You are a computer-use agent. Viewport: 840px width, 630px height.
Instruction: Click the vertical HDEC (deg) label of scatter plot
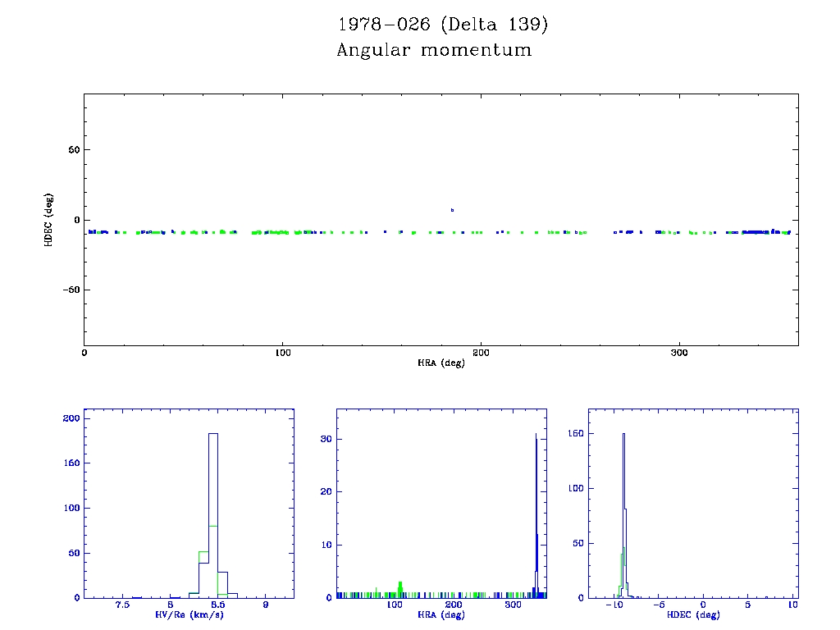pyautogui.click(x=49, y=220)
